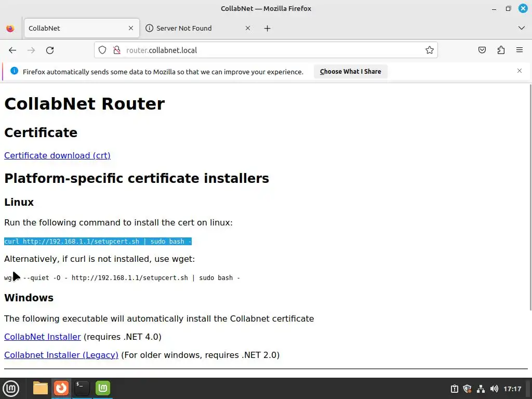Bookmark this page with the star
This screenshot has height=399, width=532.
tap(430, 50)
